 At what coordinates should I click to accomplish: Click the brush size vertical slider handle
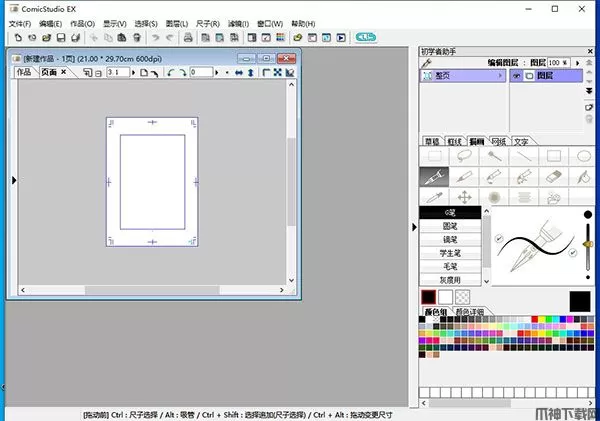(586, 242)
